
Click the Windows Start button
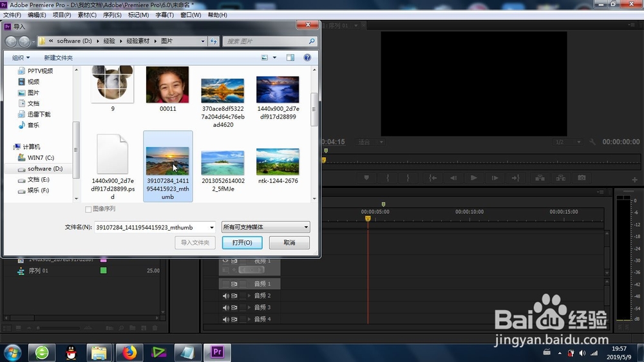coord(12,352)
